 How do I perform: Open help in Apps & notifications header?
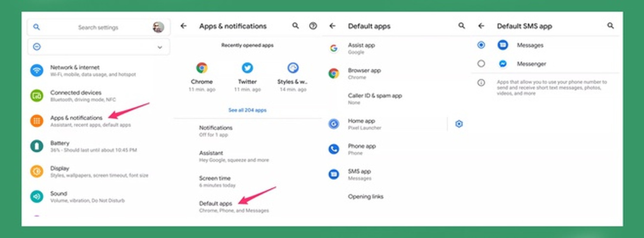(313, 26)
